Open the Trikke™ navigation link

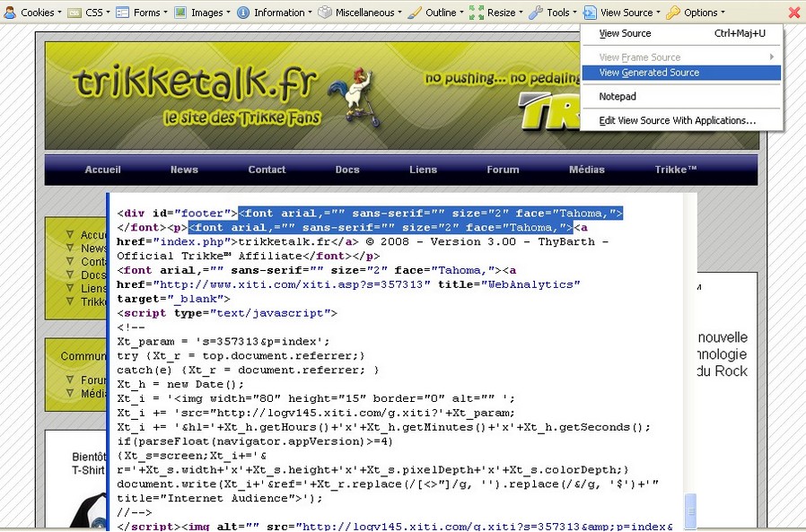click(x=676, y=170)
